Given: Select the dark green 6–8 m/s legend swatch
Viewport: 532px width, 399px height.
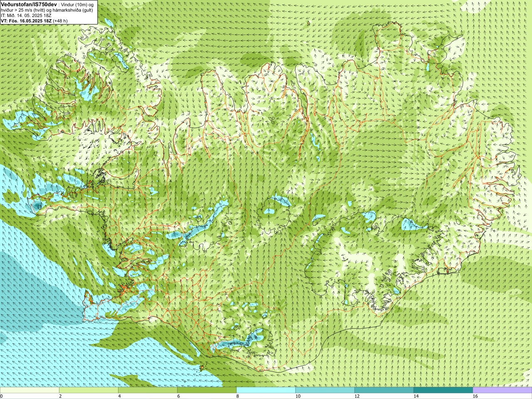Looking at the screenshot, I should (x=207, y=390).
